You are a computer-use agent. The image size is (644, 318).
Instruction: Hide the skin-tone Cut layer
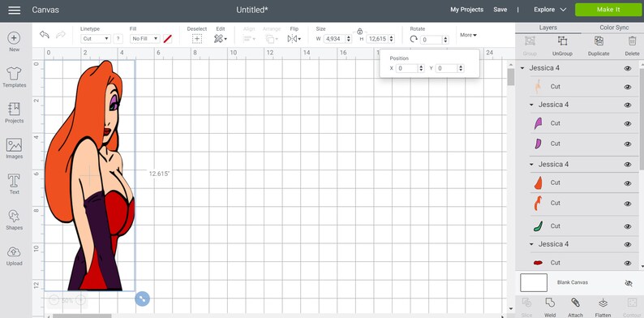628,87
